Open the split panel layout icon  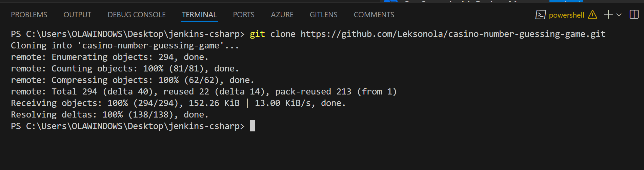click(634, 15)
